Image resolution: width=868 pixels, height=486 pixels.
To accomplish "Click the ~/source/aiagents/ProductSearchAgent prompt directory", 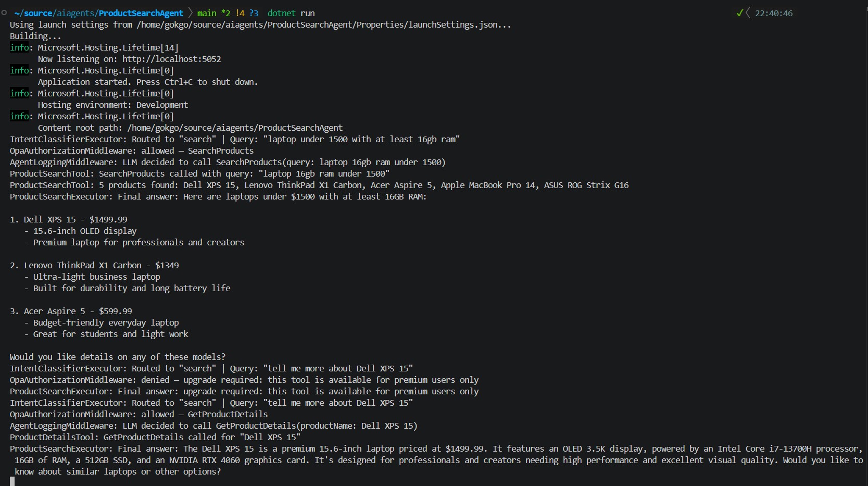I will [99, 13].
